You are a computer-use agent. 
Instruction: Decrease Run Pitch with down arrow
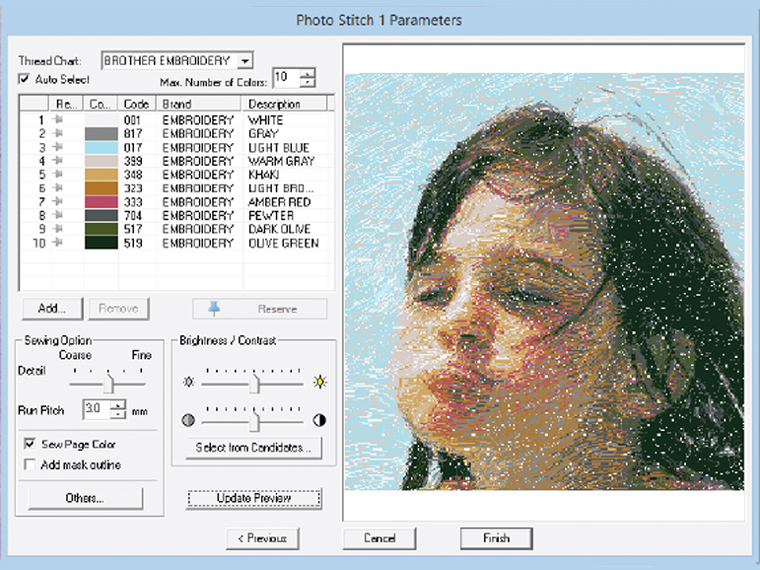point(118,413)
